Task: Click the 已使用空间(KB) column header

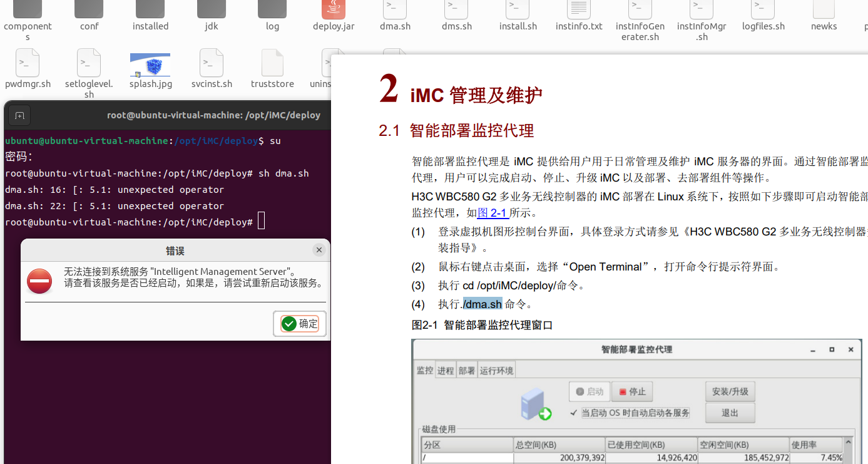Action: (x=651, y=445)
